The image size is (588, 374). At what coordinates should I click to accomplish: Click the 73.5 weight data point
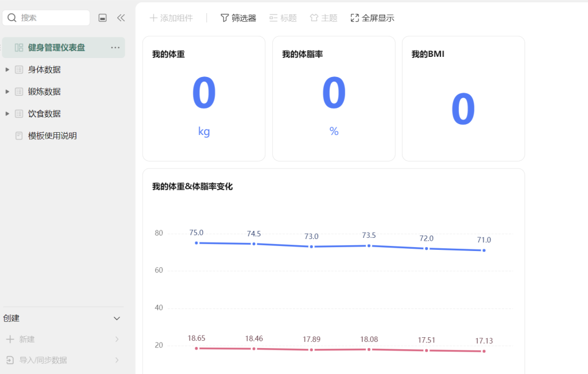click(x=369, y=246)
